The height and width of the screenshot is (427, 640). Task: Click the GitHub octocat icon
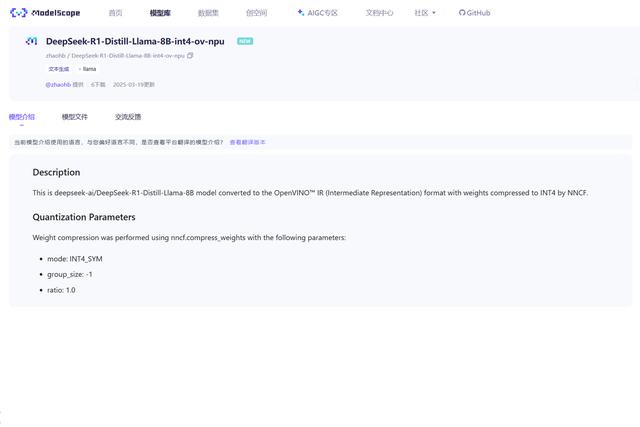point(462,13)
